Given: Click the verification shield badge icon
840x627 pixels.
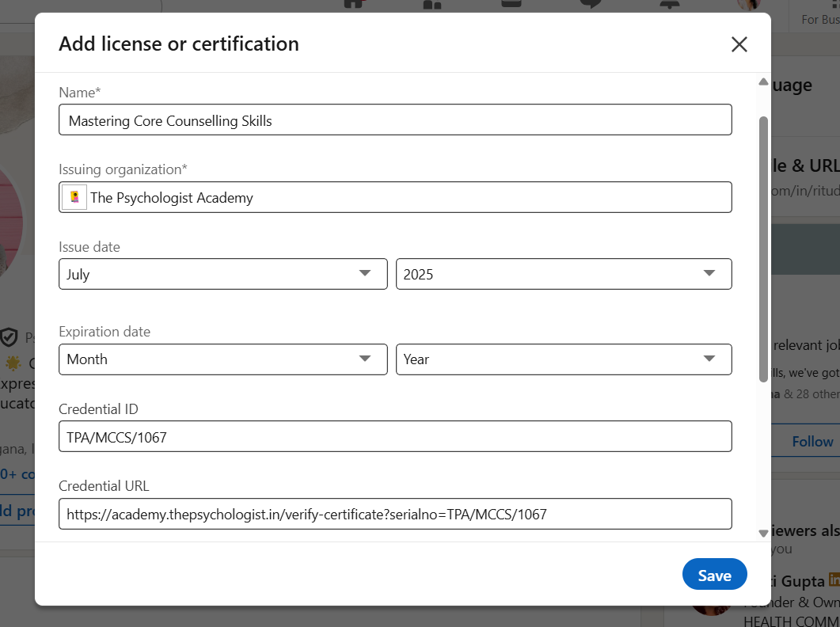Looking at the screenshot, I should [9, 338].
